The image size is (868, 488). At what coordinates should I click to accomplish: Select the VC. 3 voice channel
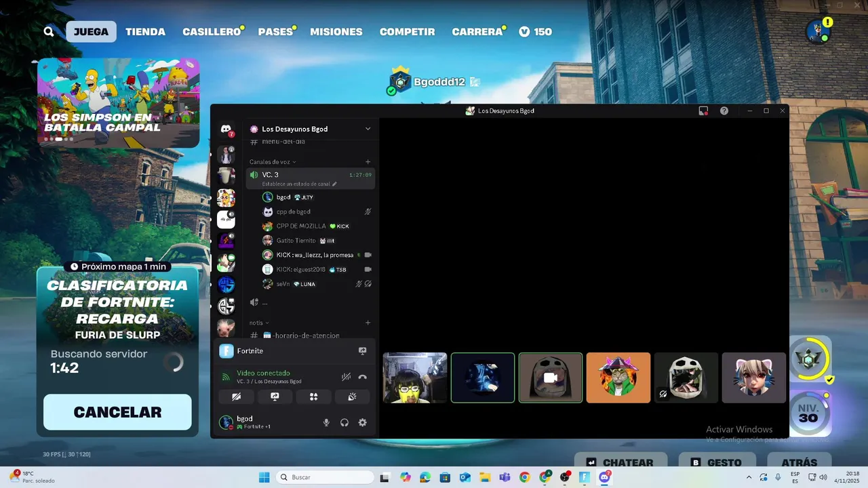(x=310, y=178)
